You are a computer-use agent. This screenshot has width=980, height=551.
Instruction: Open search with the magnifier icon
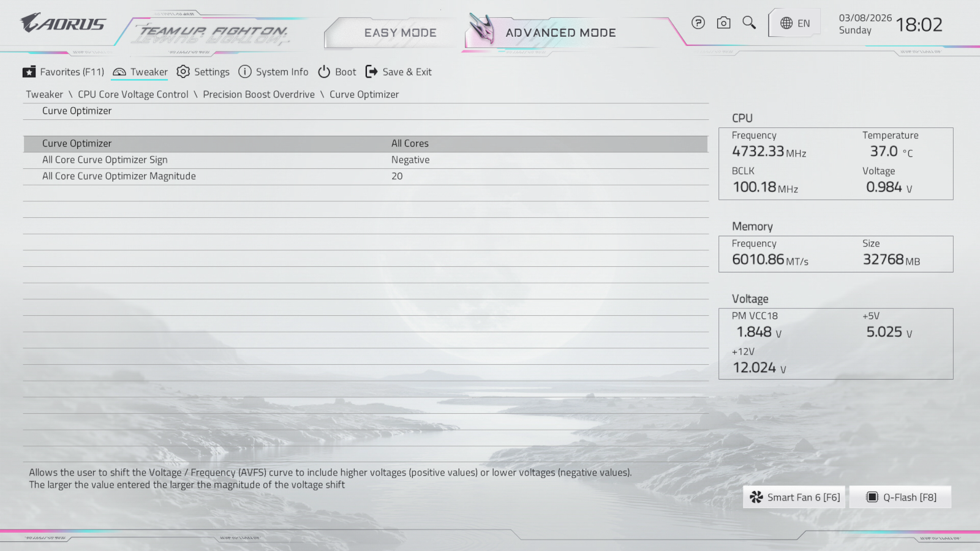(x=749, y=23)
